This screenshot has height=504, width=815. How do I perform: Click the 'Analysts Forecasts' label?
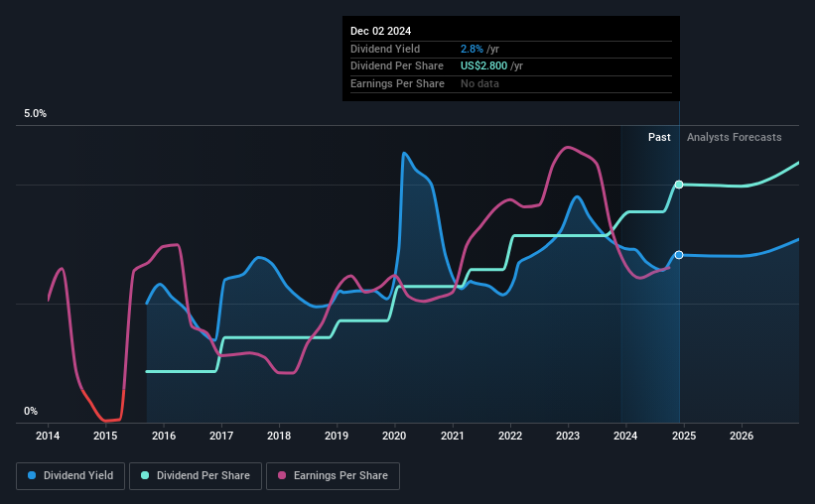pos(734,137)
